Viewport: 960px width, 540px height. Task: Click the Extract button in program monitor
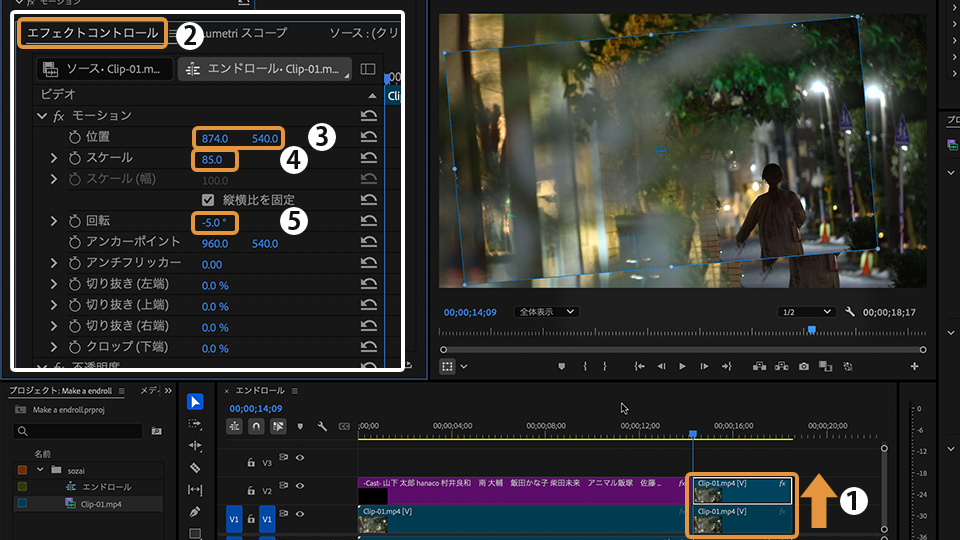[782, 366]
